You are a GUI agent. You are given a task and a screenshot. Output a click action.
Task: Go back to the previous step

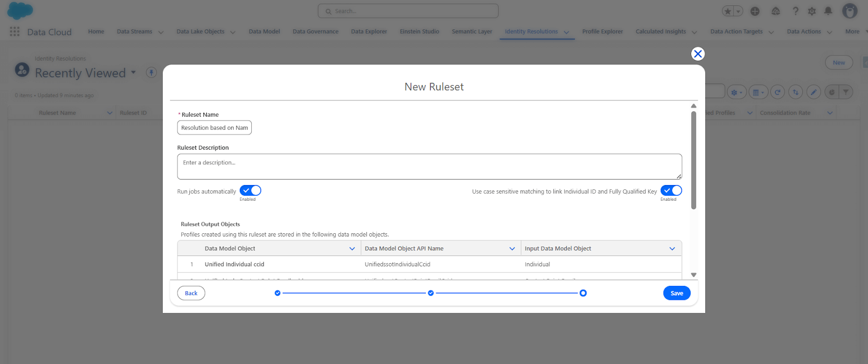(191, 293)
